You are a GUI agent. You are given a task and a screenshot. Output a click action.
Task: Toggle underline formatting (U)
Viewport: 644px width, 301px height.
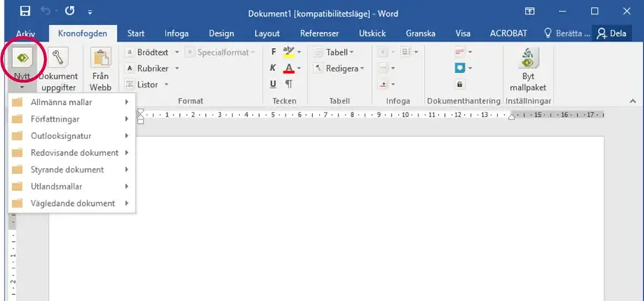[x=273, y=84]
